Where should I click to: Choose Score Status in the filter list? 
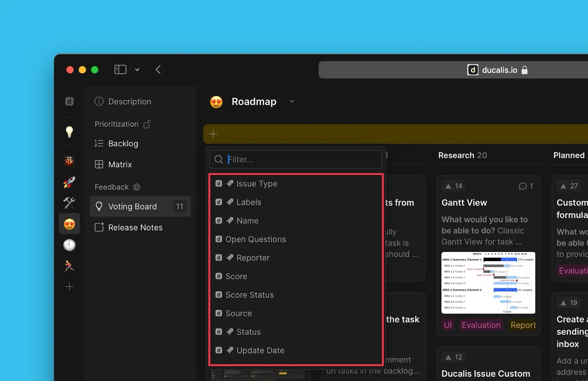(249, 295)
